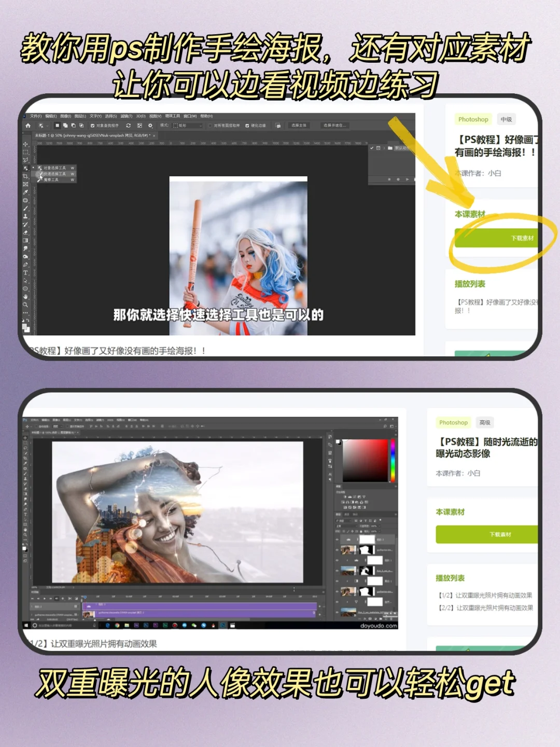560x747 pixels.
Task: Click Windows taskbar search box in lower screenshot
Action: pos(65,625)
